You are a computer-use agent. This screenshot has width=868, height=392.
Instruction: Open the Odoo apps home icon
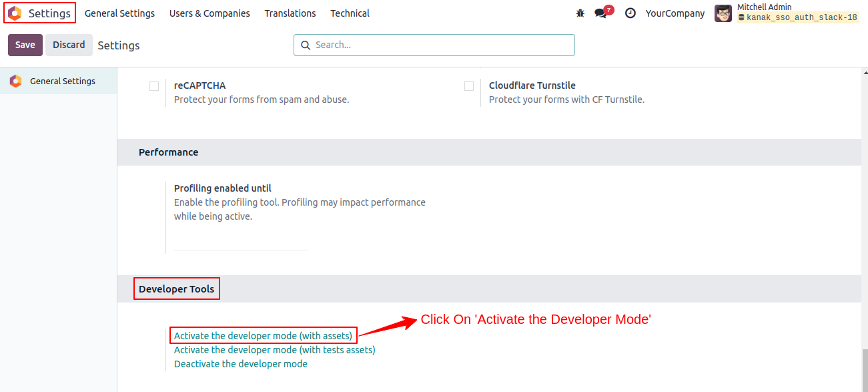pos(15,13)
